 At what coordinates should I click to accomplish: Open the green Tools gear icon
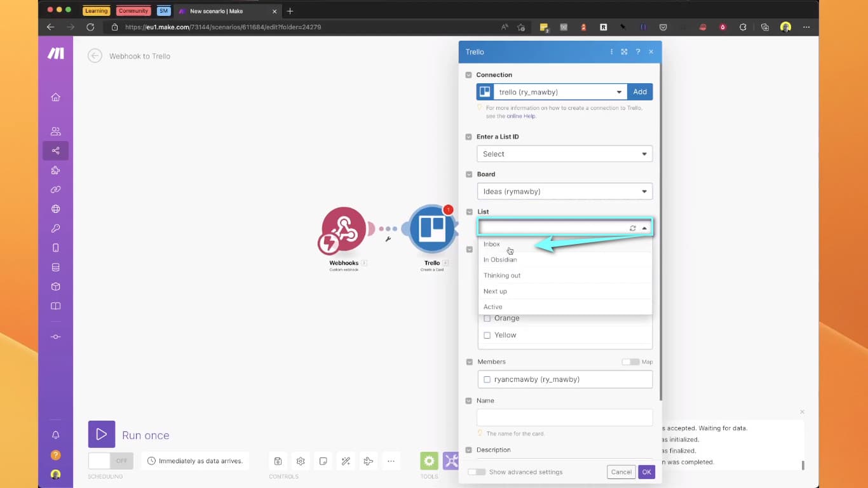430,461
